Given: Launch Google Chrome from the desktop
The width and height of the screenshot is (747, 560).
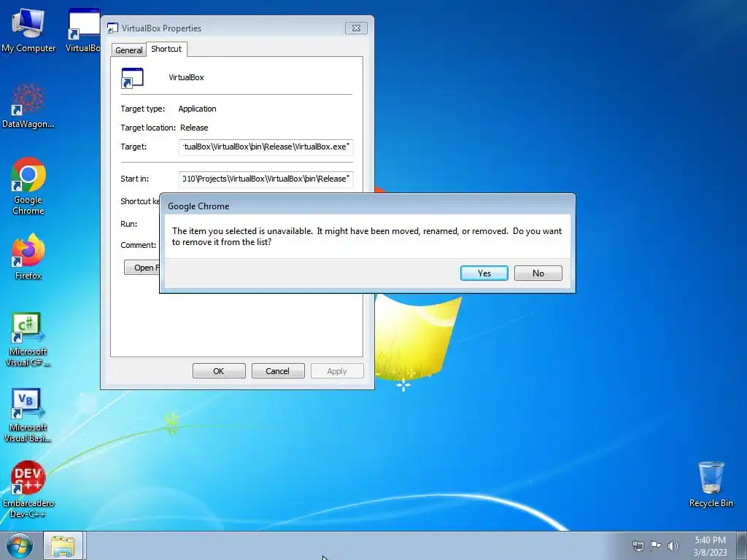Looking at the screenshot, I should [28, 186].
